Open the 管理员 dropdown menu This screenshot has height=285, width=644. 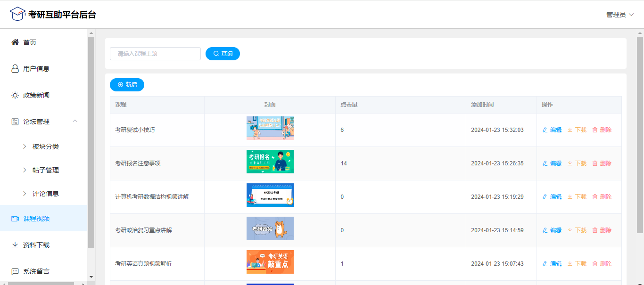point(619,15)
